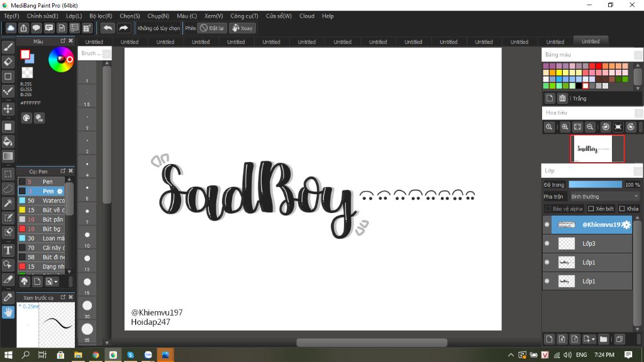
Task: Open the add-brush dropdown arrow in brush panel
Action: coord(56,282)
